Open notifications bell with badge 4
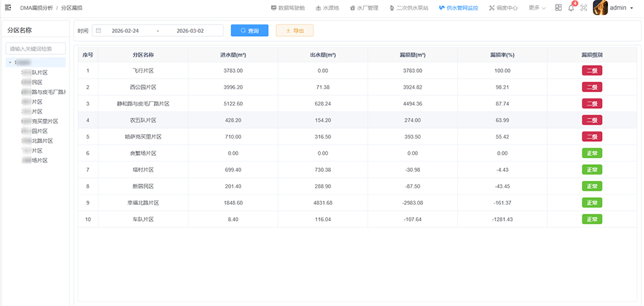 pyautogui.click(x=571, y=8)
